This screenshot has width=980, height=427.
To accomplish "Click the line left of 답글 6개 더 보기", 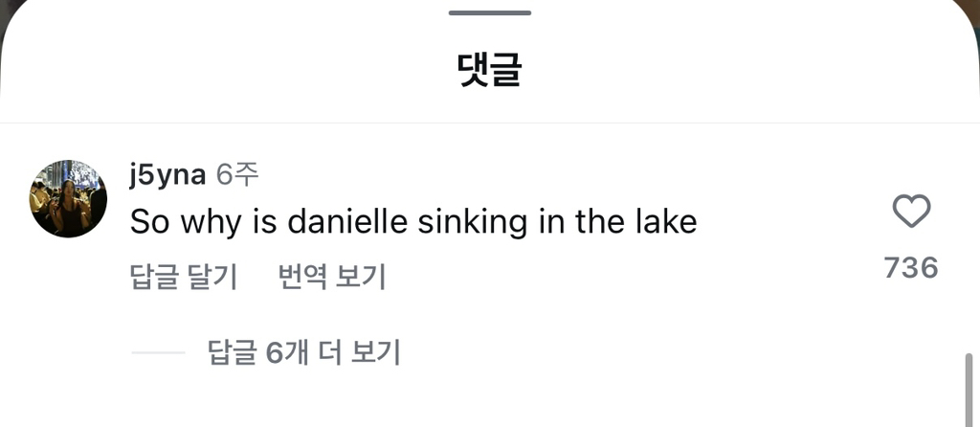I will click(158, 352).
